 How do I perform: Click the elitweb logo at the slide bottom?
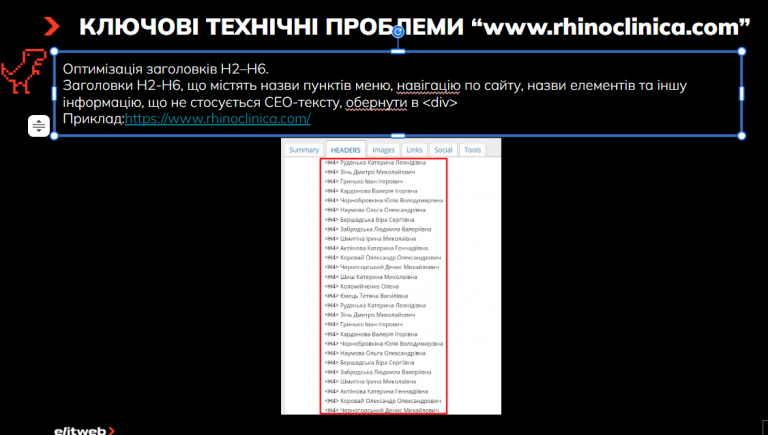coord(84,431)
